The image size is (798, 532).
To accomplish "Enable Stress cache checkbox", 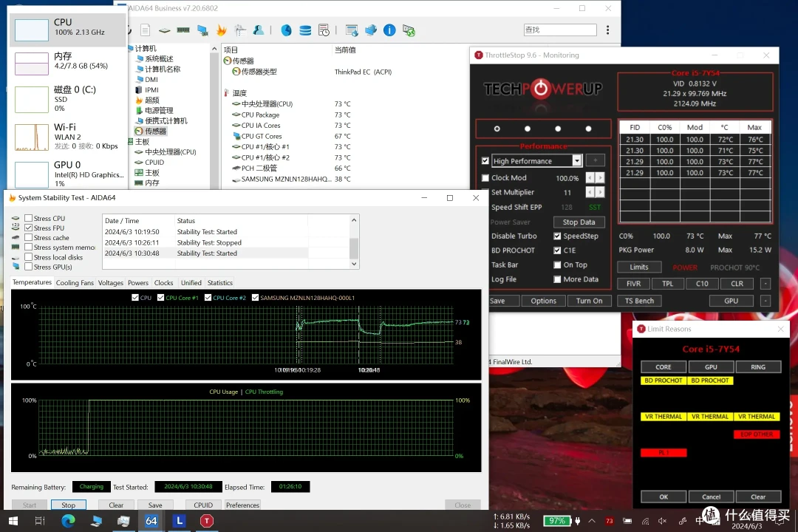I will (x=29, y=237).
